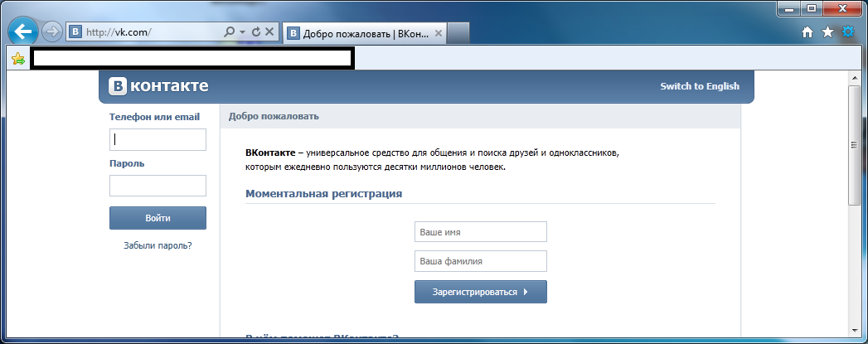Open the Home page icon

(x=807, y=32)
